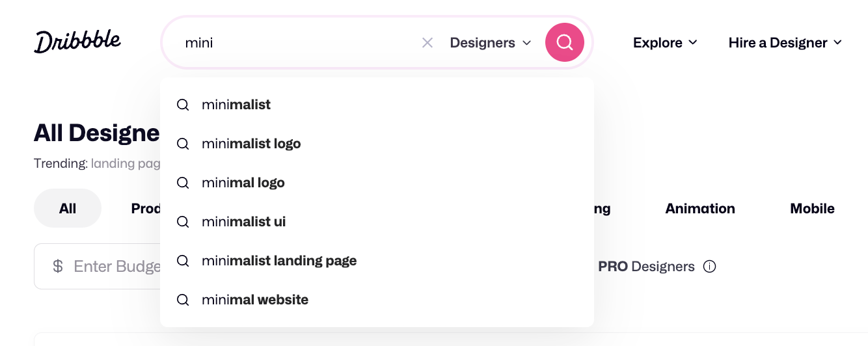Switch to the Mobile category tab

[812, 209]
